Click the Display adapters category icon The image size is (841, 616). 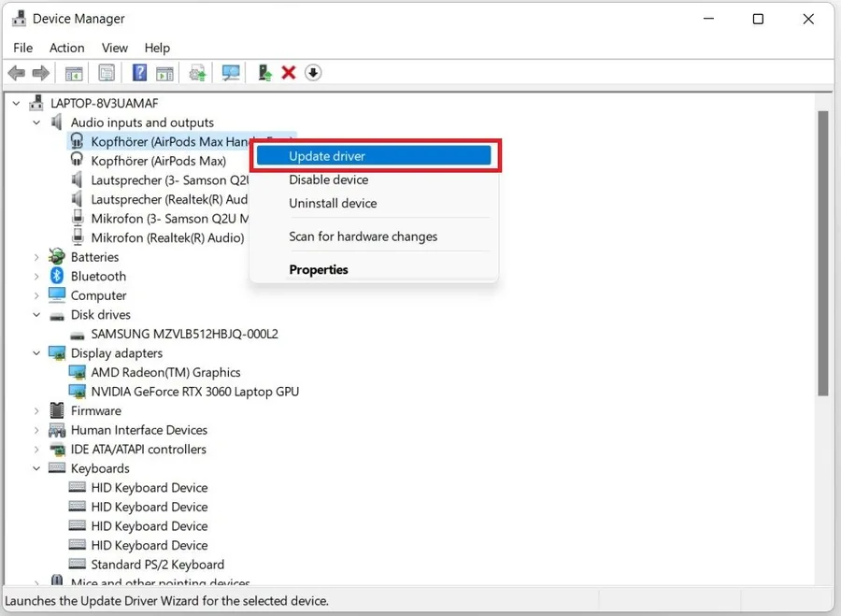tap(56, 353)
